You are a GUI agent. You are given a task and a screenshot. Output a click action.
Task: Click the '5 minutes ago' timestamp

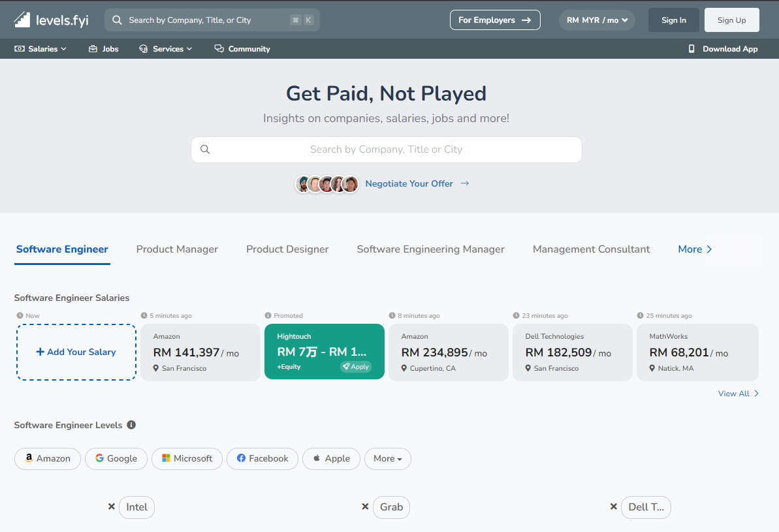[x=170, y=315]
